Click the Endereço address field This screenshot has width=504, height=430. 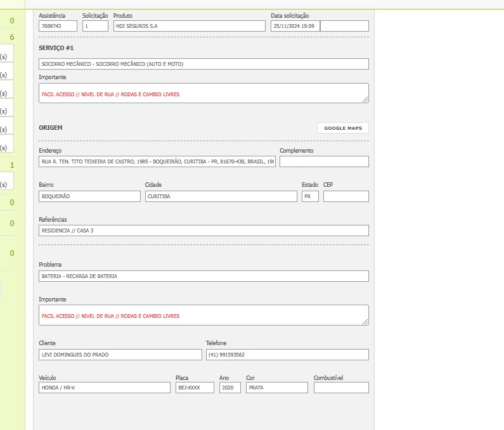[x=157, y=161]
